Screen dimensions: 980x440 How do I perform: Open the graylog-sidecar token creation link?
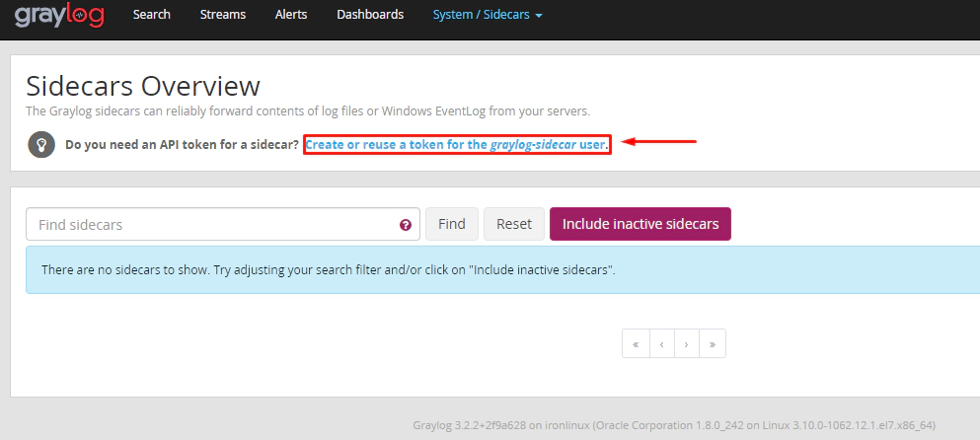click(457, 145)
